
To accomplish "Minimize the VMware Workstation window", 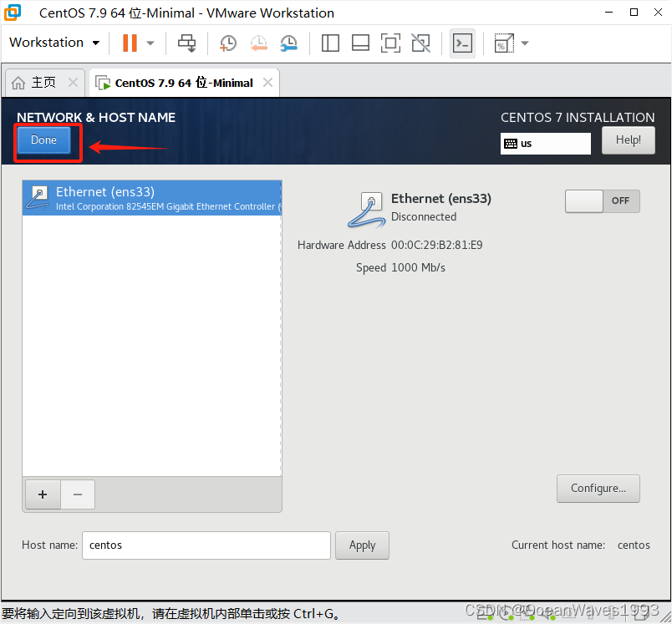I will (608, 13).
